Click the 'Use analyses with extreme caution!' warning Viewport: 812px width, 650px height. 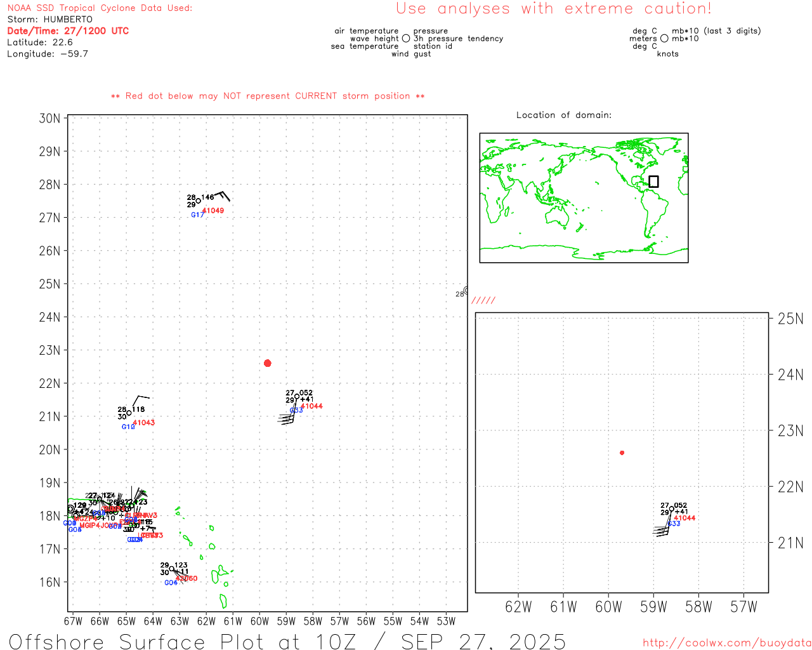[553, 9]
